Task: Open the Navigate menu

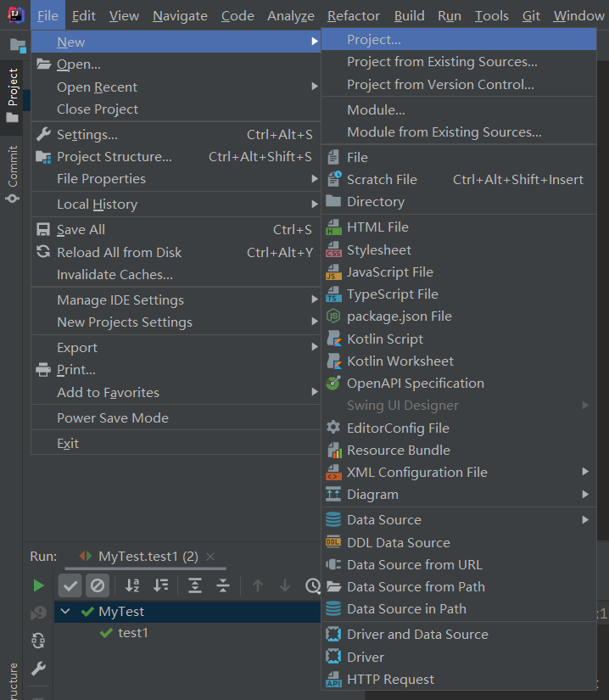Action: (x=180, y=15)
